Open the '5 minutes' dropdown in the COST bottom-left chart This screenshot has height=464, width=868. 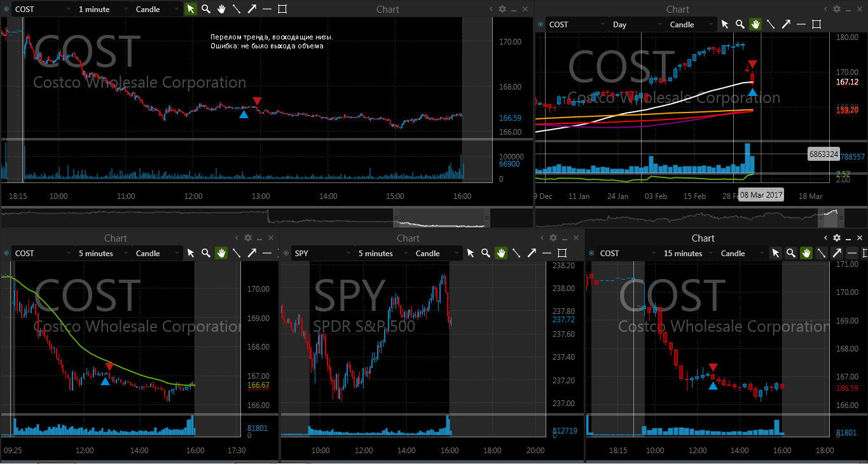click(x=104, y=253)
